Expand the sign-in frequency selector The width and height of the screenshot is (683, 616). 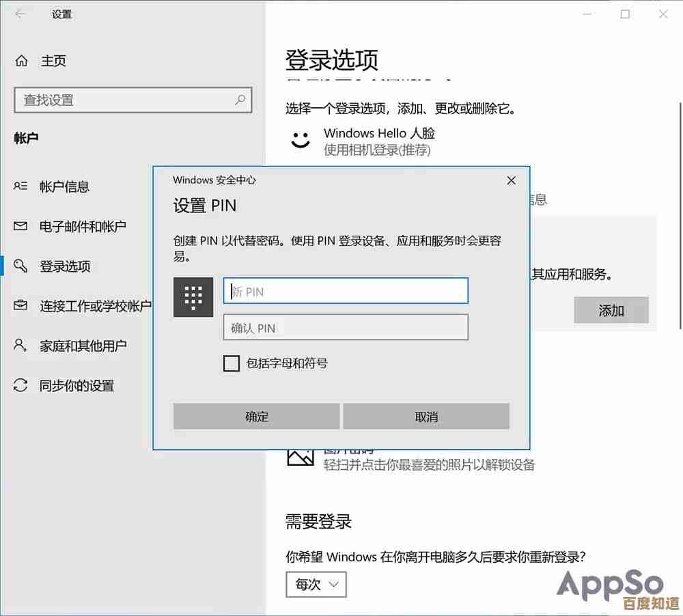point(316,585)
